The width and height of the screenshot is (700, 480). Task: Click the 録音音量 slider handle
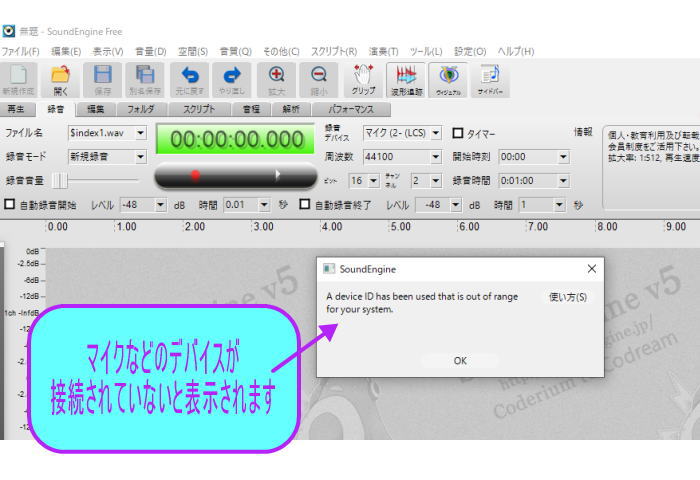(59, 180)
